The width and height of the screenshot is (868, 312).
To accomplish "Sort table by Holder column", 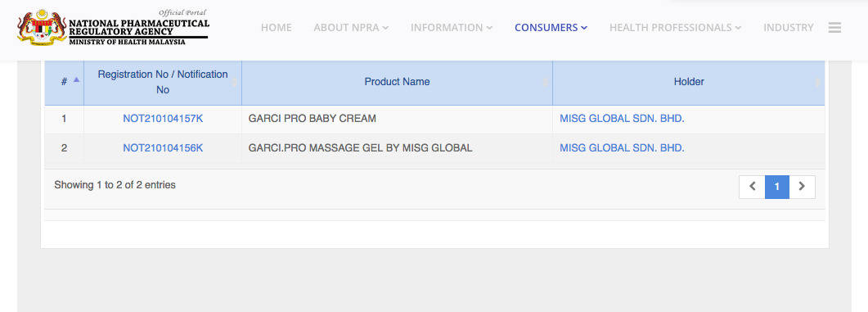I will (x=689, y=81).
